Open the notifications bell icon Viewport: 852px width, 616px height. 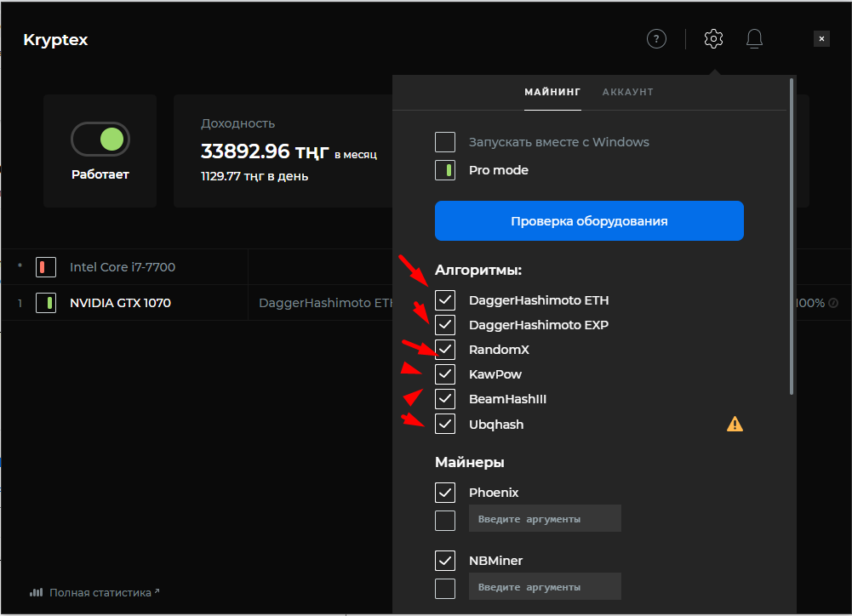pos(754,38)
